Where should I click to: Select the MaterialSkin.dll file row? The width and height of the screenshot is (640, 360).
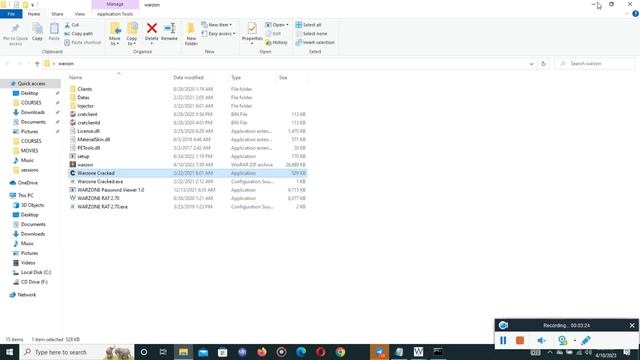click(188, 139)
